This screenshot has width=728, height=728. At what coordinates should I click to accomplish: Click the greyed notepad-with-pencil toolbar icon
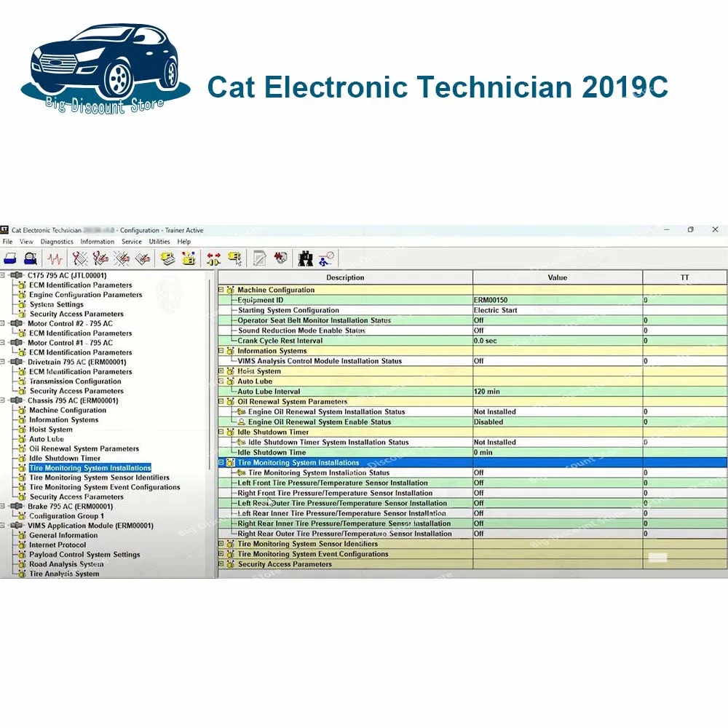coord(260,258)
